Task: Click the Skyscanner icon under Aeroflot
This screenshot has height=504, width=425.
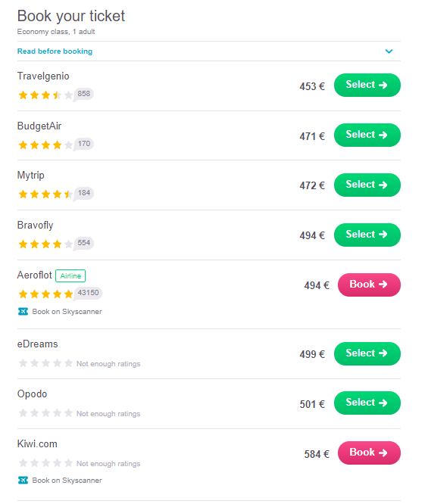Action: tap(23, 312)
